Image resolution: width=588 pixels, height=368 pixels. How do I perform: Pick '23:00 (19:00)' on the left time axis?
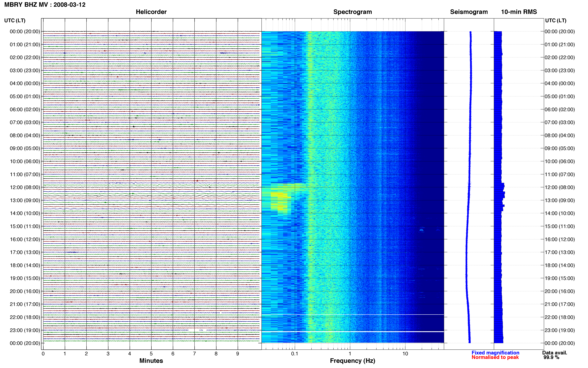25,330
